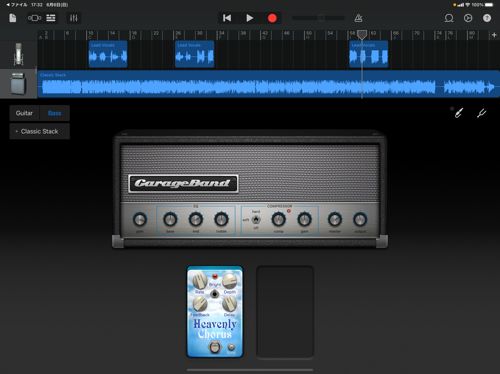The height and width of the screenshot is (374, 500).
Task: Open the tuner fork icon
Action: point(481,113)
